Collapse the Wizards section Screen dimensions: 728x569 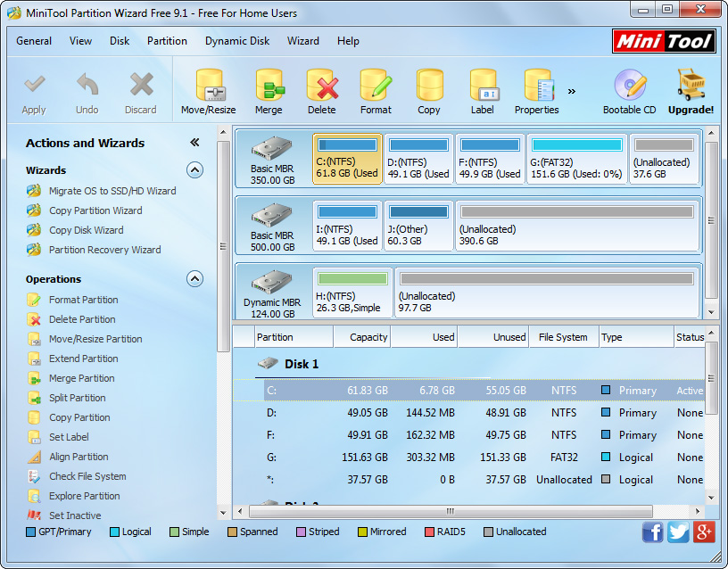point(194,170)
